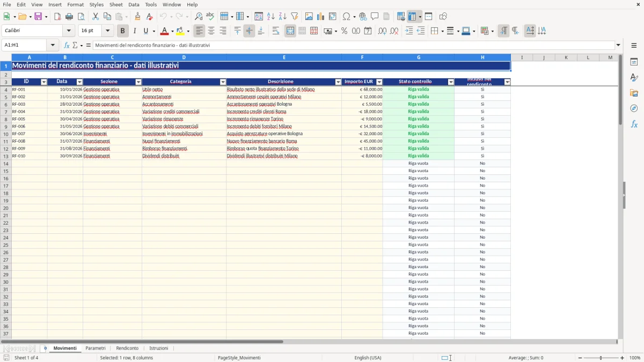Toggle Bold formatting
Screen dimensions: 644x362
pyautogui.click(x=123, y=31)
